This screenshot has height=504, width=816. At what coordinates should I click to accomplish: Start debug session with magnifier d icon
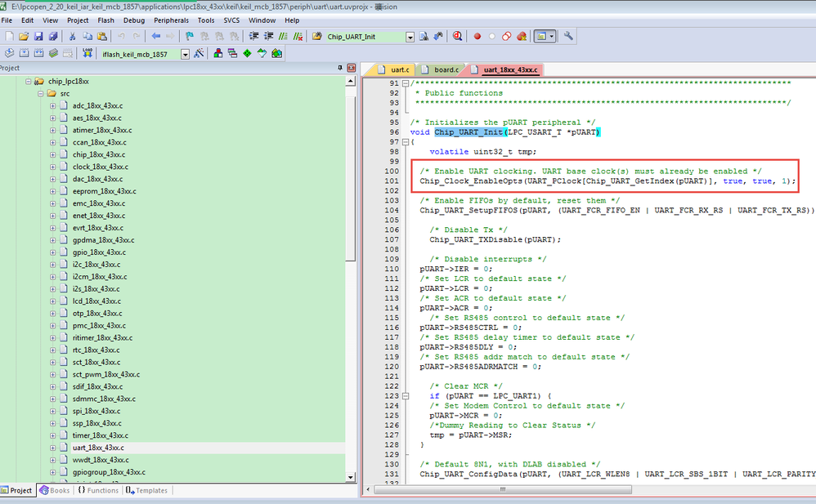click(457, 37)
